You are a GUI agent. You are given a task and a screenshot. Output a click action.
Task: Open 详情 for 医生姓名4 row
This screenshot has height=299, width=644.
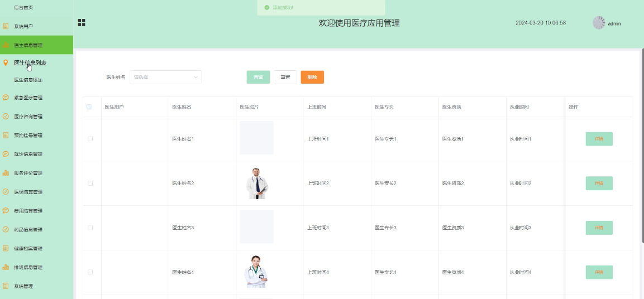point(599,272)
